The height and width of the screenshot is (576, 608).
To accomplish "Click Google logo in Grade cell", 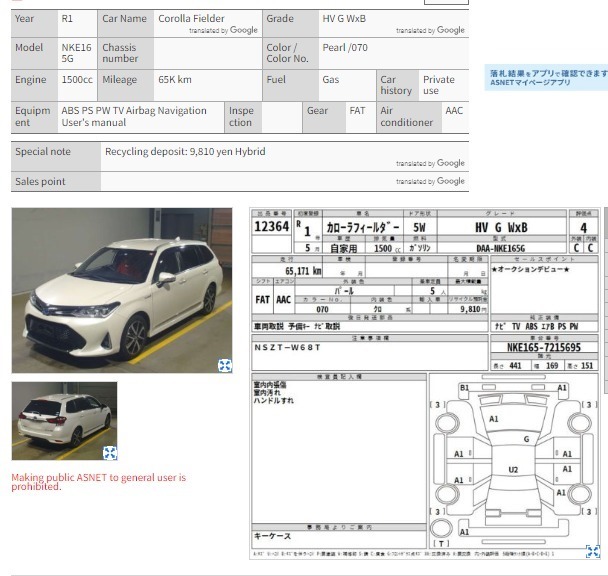I will 451,31.
